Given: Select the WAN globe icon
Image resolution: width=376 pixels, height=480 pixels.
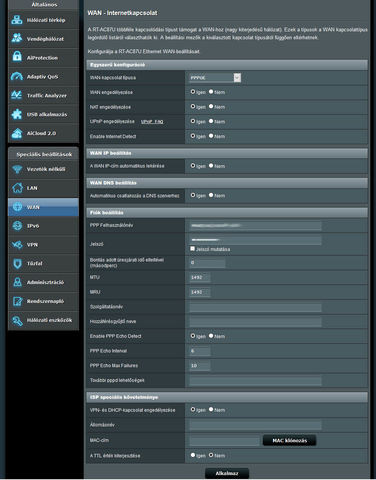Looking at the screenshot, I should click(x=17, y=207).
